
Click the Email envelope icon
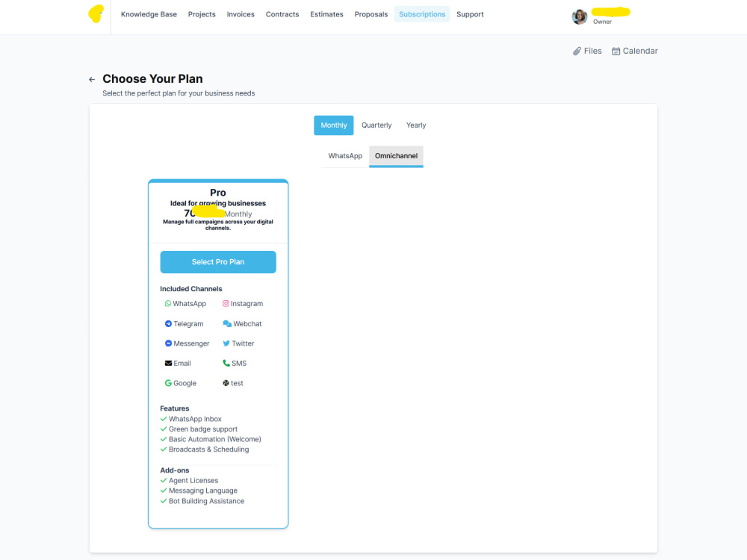[x=168, y=364]
